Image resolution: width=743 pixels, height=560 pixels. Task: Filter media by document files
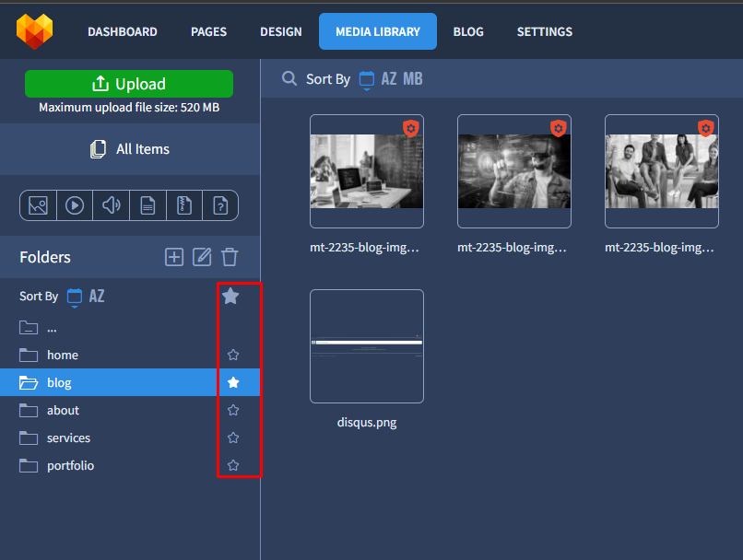click(x=147, y=205)
